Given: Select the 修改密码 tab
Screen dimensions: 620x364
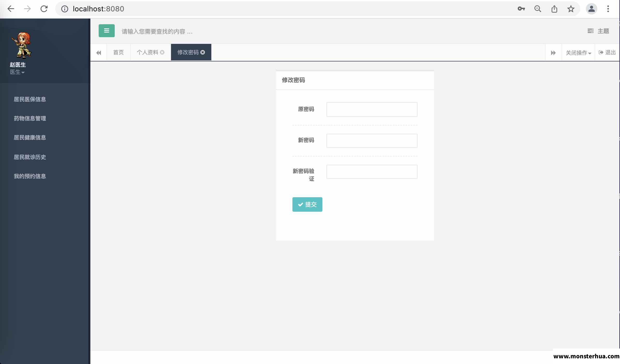Looking at the screenshot, I should click(188, 52).
